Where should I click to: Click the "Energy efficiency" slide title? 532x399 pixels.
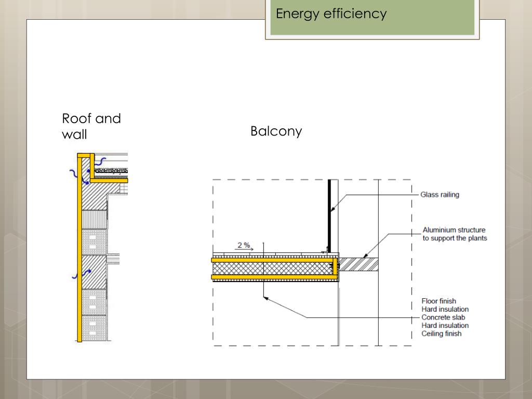(331, 14)
